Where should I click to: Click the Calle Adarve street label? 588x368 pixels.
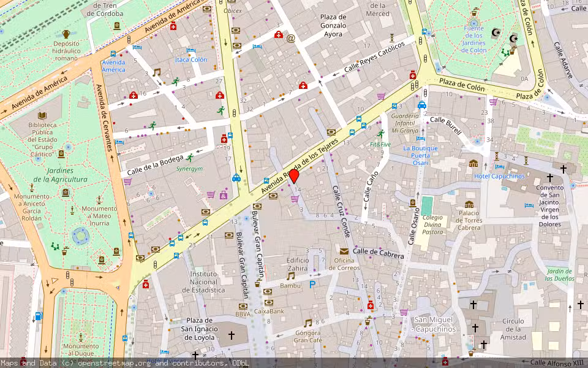[563, 59]
